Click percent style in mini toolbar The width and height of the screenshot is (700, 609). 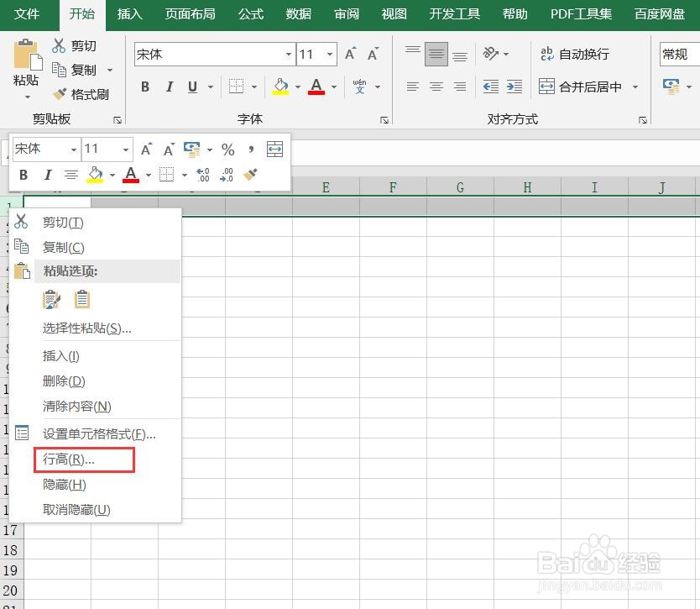(x=227, y=150)
